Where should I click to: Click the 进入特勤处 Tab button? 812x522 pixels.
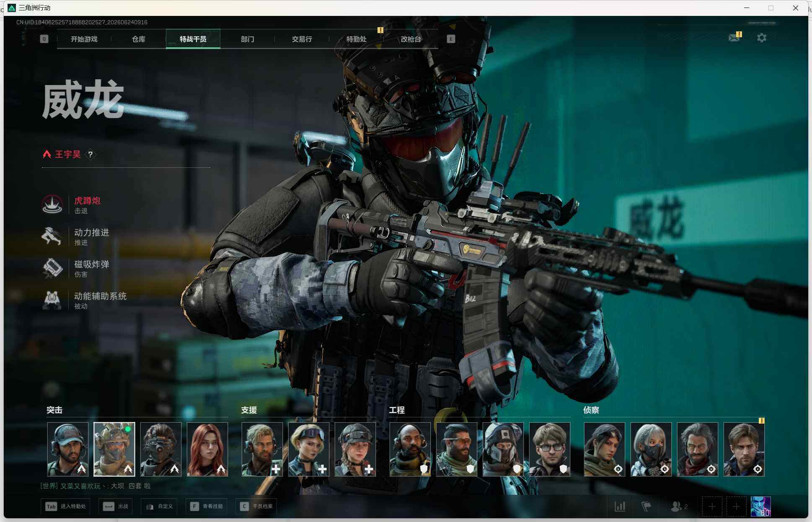tap(66, 507)
